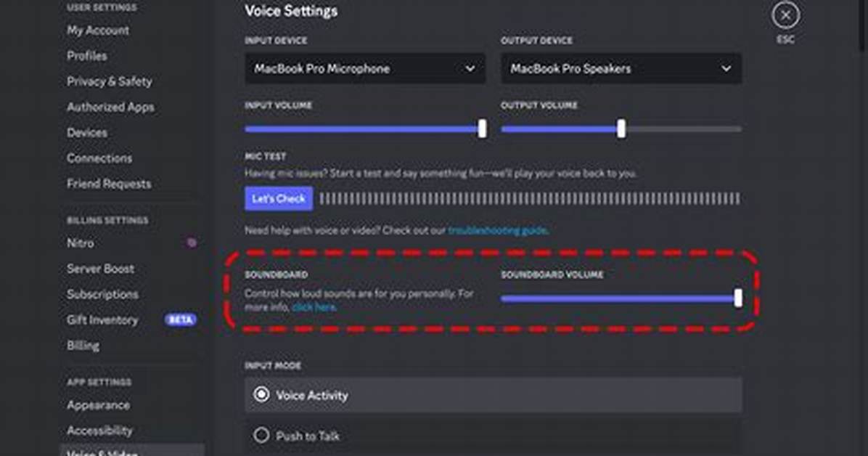Viewport: 868px width, 456px height.
Task: Click the purple Nitro badge icon
Action: pos(192,243)
